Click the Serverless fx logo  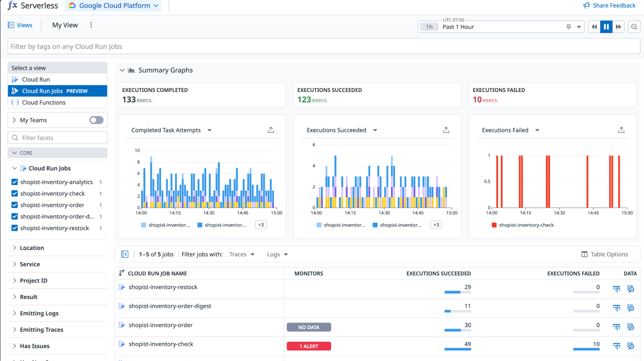click(13, 5)
